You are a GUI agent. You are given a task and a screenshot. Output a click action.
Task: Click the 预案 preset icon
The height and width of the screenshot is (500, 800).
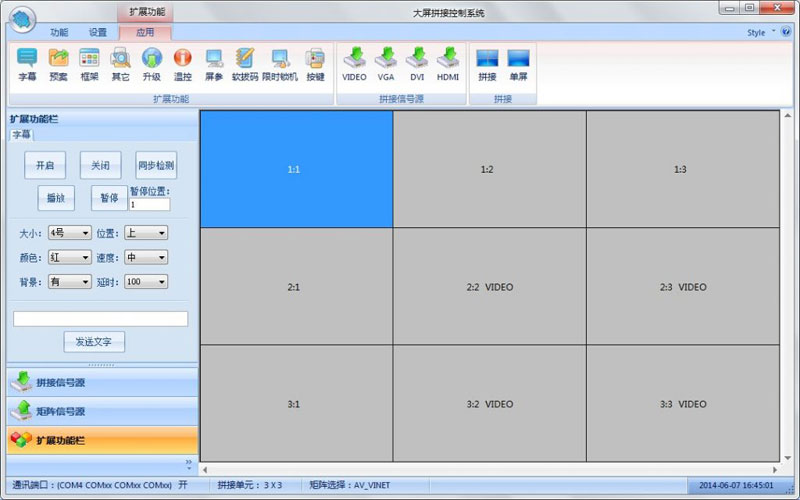point(58,64)
